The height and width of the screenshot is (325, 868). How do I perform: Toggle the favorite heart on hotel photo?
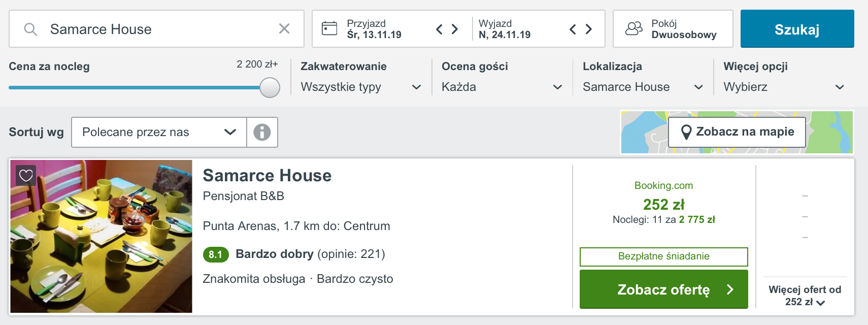coord(26,176)
